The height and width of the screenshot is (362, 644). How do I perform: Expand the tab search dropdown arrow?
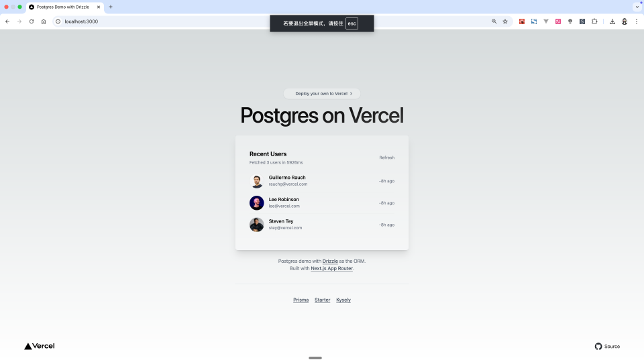pyautogui.click(x=637, y=7)
